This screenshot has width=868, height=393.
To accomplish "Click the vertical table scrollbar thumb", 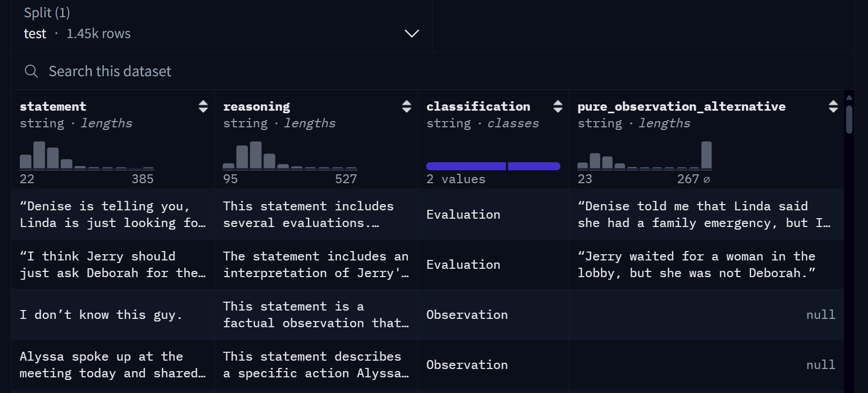I will [x=849, y=120].
